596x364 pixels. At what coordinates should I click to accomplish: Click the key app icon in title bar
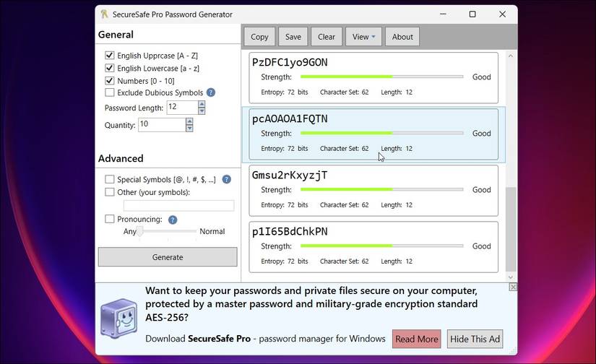pyautogui.click(x=104, y=14)
